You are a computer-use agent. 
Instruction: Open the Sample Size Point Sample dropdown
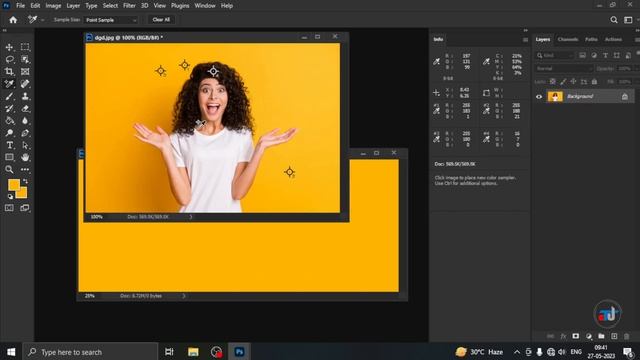(111, 20)
